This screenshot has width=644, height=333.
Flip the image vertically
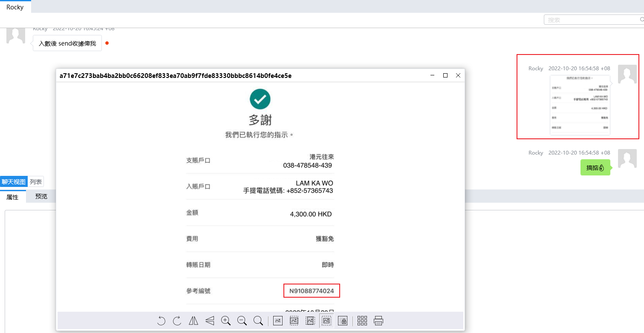[210, 321]
